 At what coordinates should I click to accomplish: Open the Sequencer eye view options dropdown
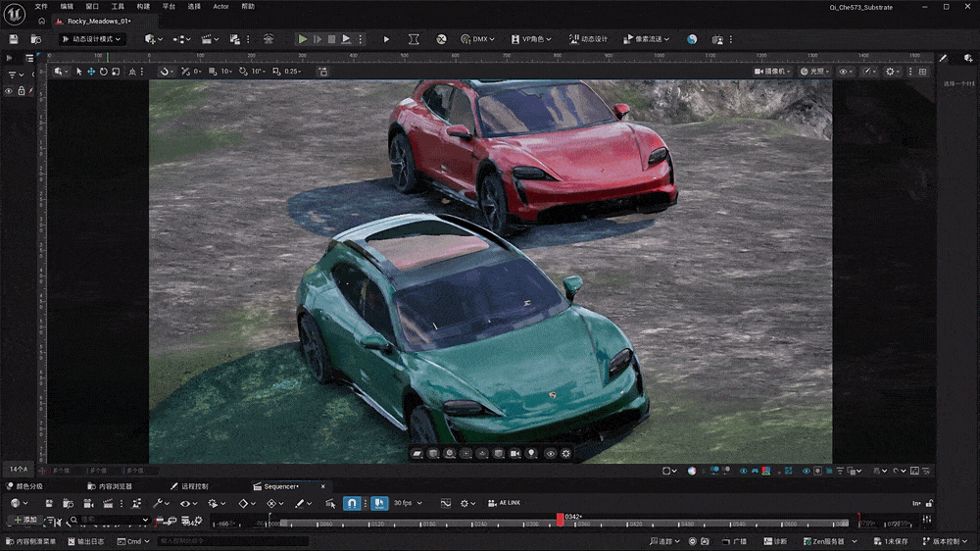[188, 503]
